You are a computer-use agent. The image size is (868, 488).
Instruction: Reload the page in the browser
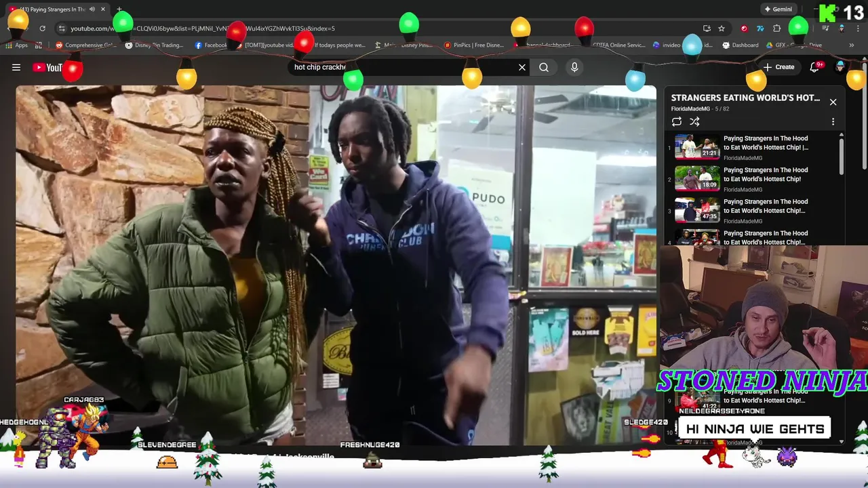click(x=42, y=28)
